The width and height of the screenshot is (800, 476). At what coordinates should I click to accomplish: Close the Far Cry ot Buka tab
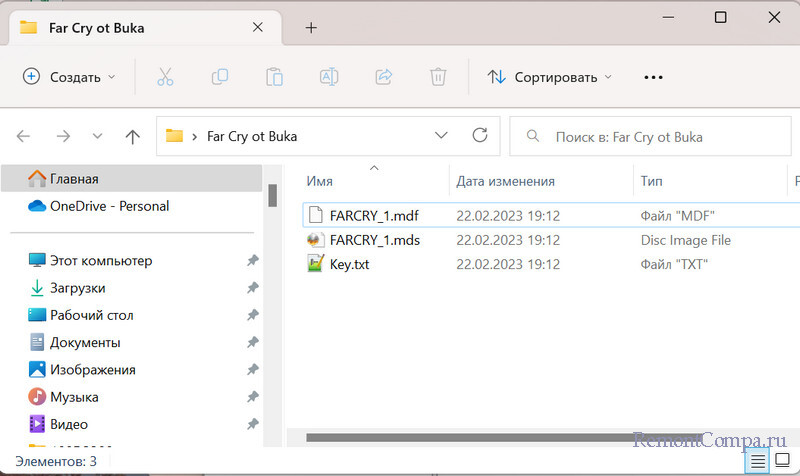258,27
